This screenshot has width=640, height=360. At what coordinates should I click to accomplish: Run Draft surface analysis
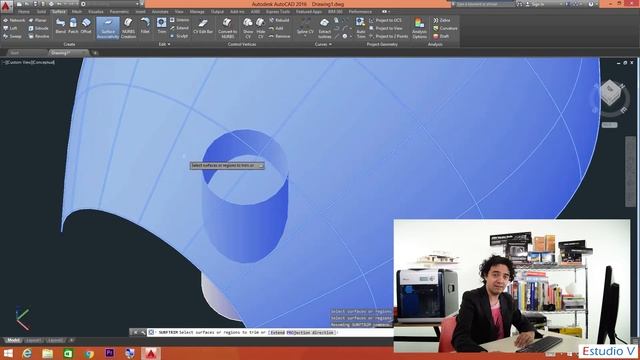pyautogui.click(x=441, y=36)
